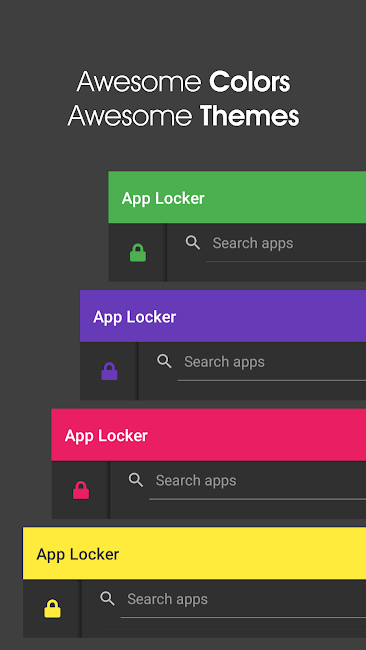Viewport: 366px width, 650px height.
Task: Click the App Locker title on the green bar
Action: [163, 199]
